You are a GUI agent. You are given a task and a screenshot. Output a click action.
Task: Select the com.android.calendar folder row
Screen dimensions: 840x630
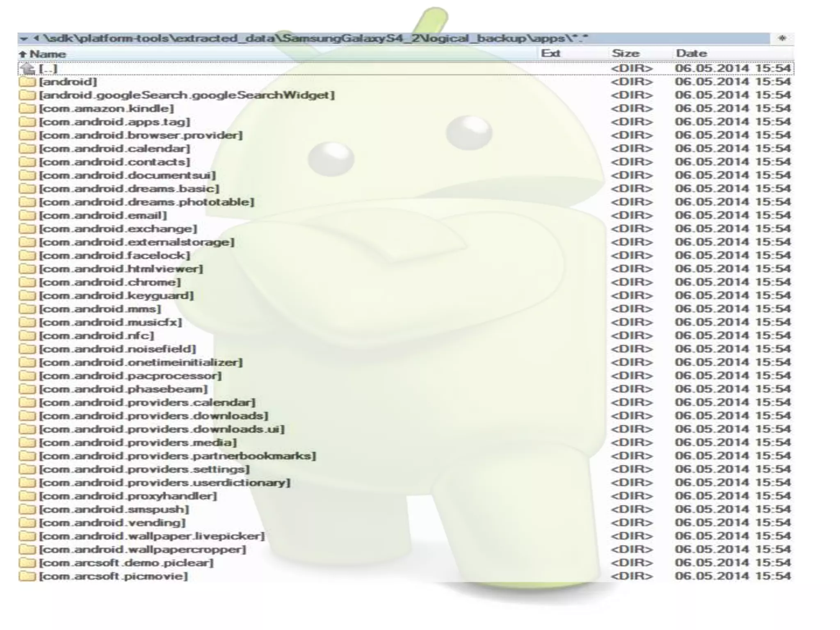coord(114,149)
